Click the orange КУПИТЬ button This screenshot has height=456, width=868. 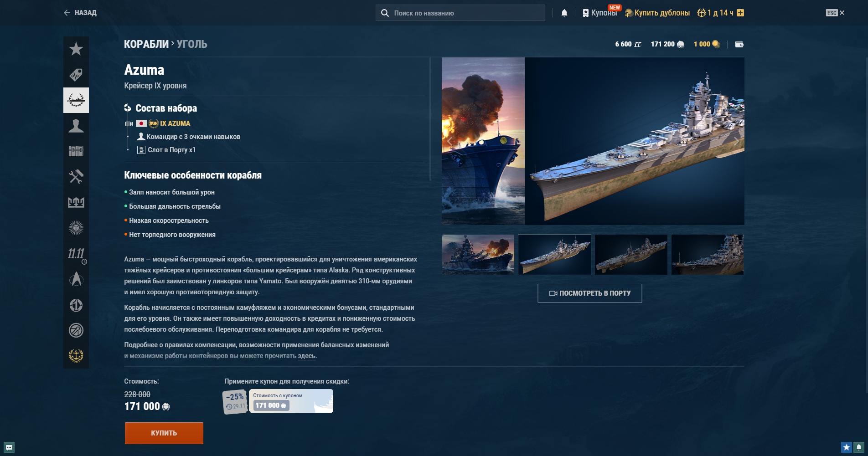[x=164, y=433]
